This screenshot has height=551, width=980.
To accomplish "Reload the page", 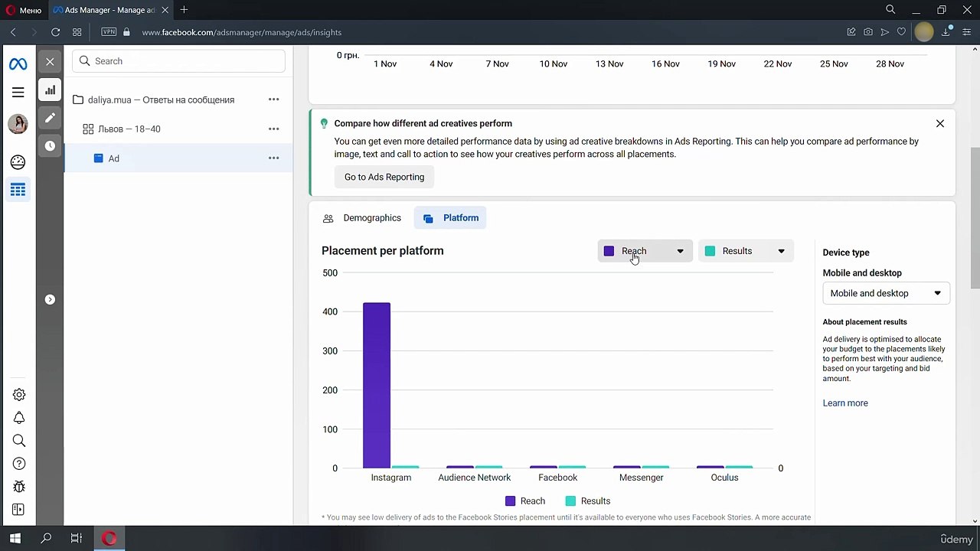I will 55,32.
